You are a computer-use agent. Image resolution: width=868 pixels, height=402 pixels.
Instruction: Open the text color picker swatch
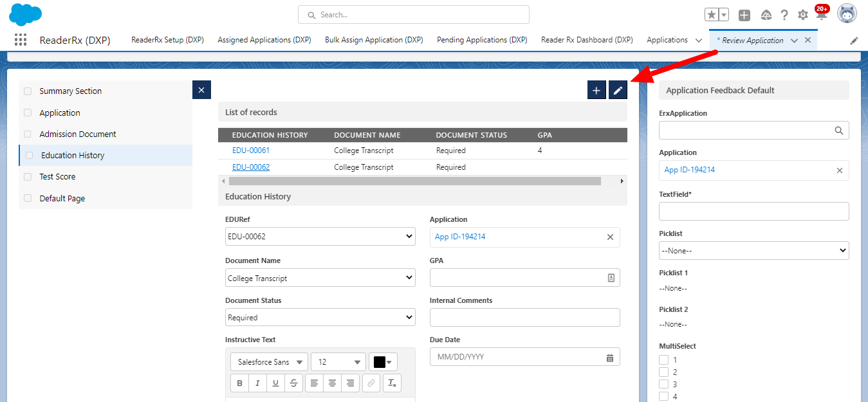[x=383, y=362]
